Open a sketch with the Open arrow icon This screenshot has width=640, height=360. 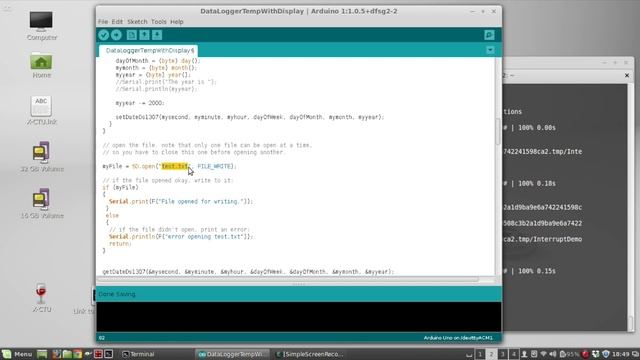click(144, 35)
